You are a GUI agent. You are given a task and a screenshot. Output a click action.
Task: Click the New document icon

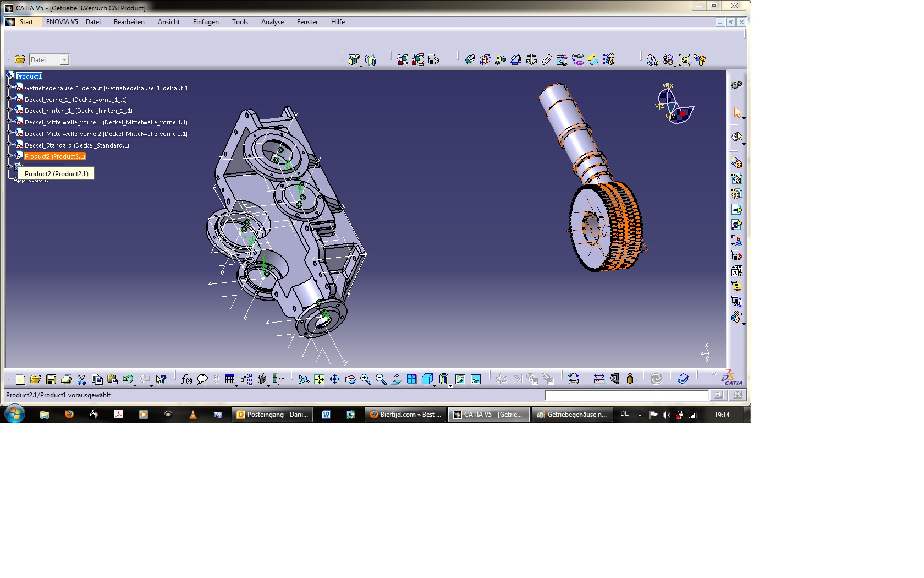pyautogui.click(x=20, y=379)
